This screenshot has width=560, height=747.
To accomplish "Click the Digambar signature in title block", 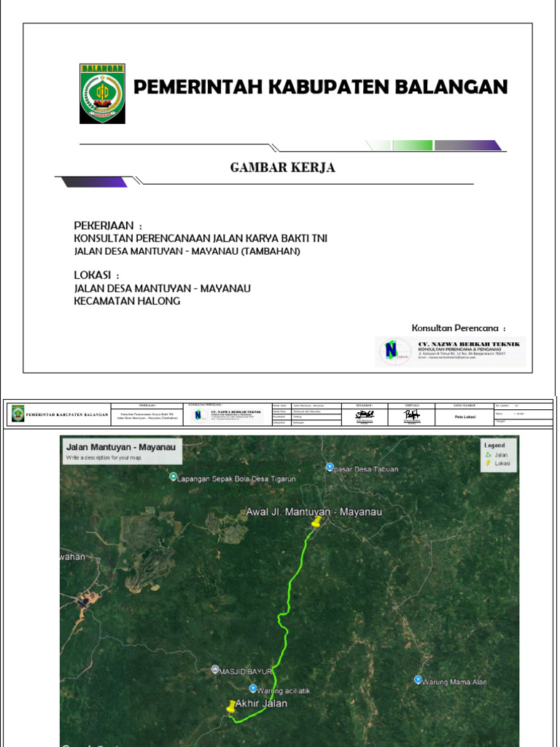I will 365,415.
